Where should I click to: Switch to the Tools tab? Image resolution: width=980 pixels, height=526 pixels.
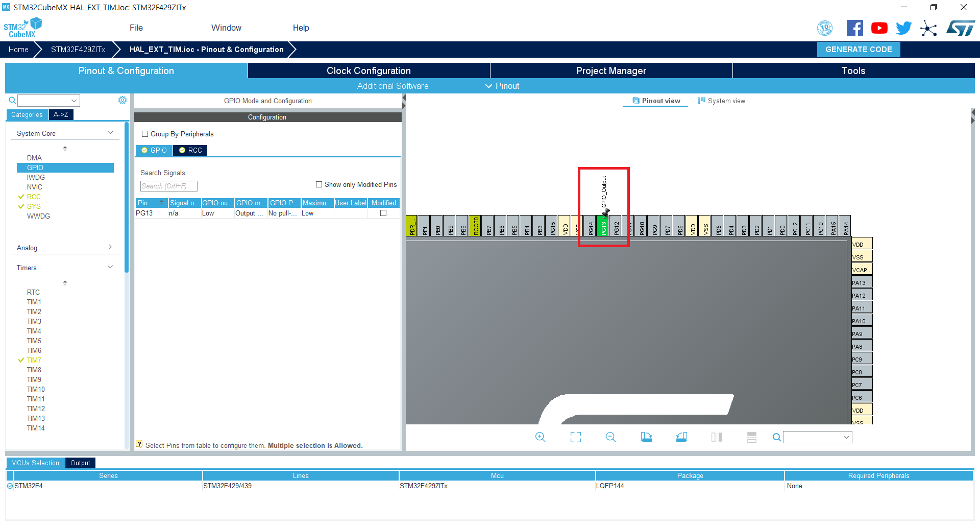[853, 70]
